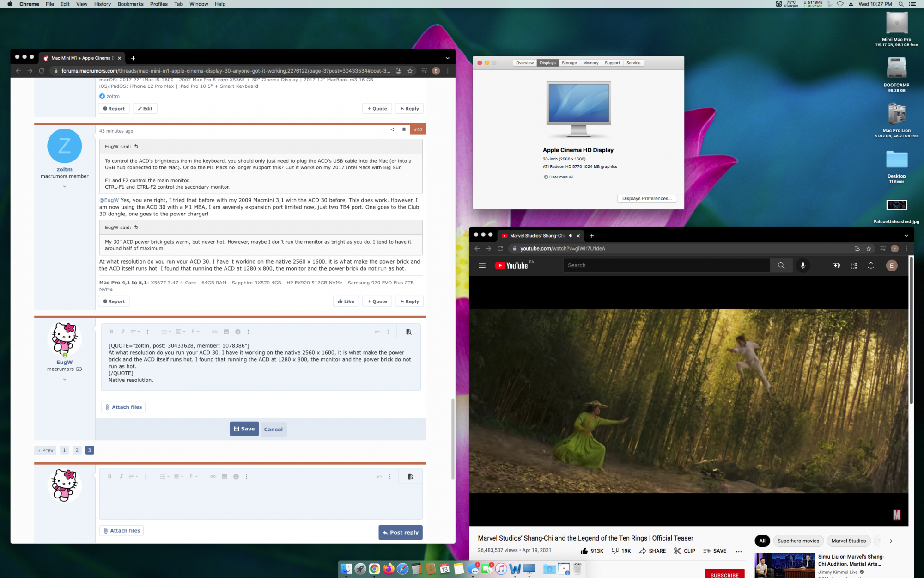The width and height of the screenshot is (924, 578).
Task: Open the Bookmarks menu in the menu bar
Action: (x=130, y=4)
